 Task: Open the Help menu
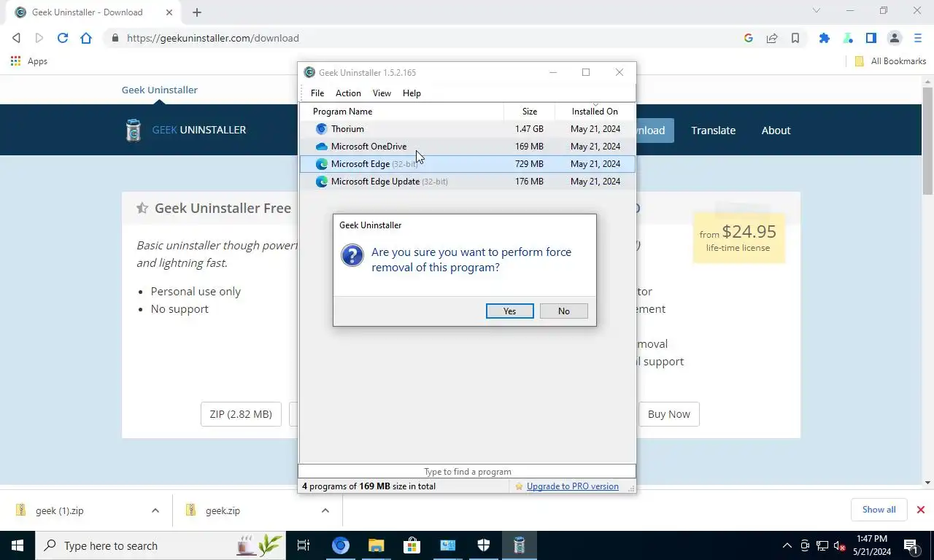point(412,93)
